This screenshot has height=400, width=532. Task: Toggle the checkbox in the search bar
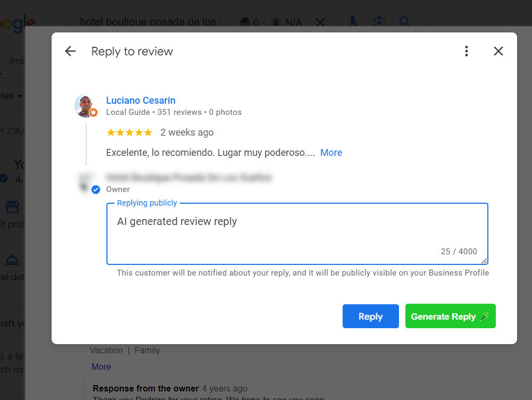click(224, 22)
